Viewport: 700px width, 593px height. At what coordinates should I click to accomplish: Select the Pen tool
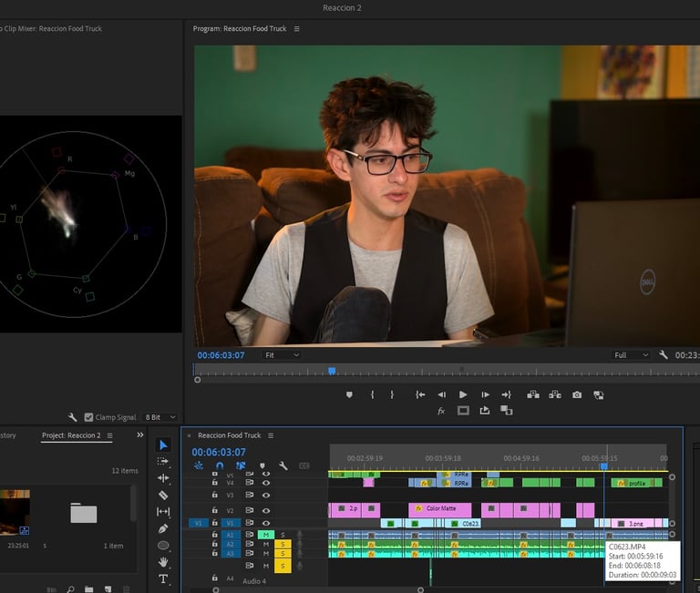coord(163,528)
